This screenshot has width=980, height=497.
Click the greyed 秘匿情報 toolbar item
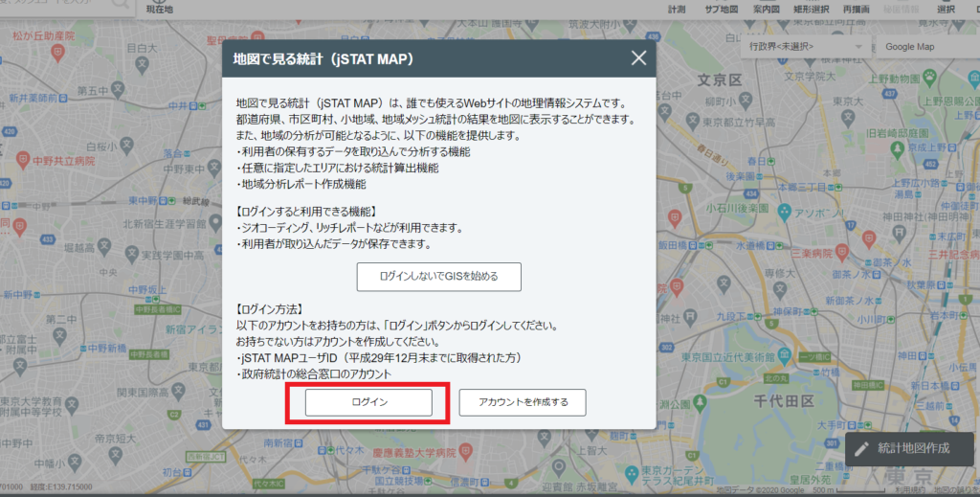coord(902,9)
